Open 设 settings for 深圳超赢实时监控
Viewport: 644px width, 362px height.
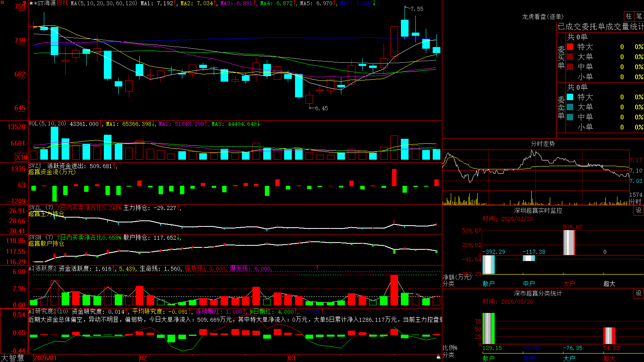(639, 210)
